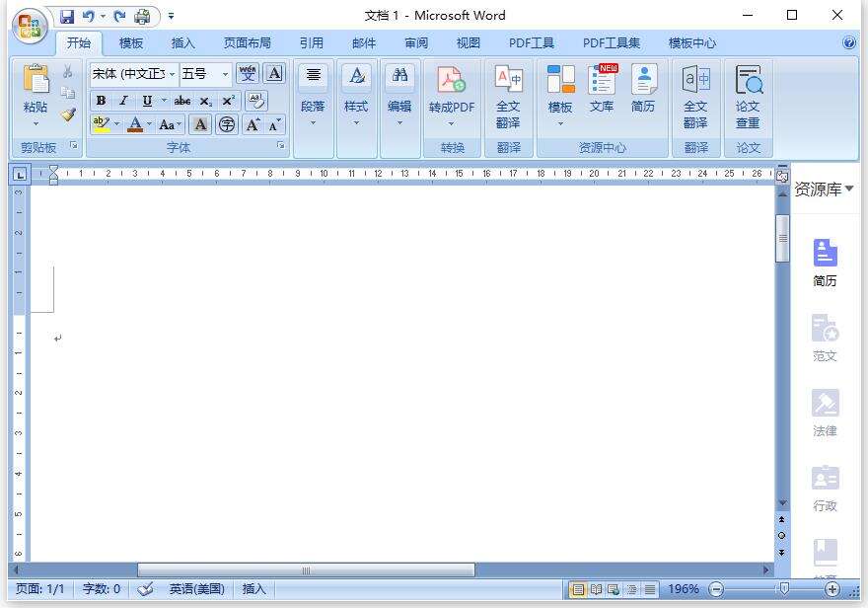
Task: Cut selection with scissors icon
Action: [x=67, y=71]
